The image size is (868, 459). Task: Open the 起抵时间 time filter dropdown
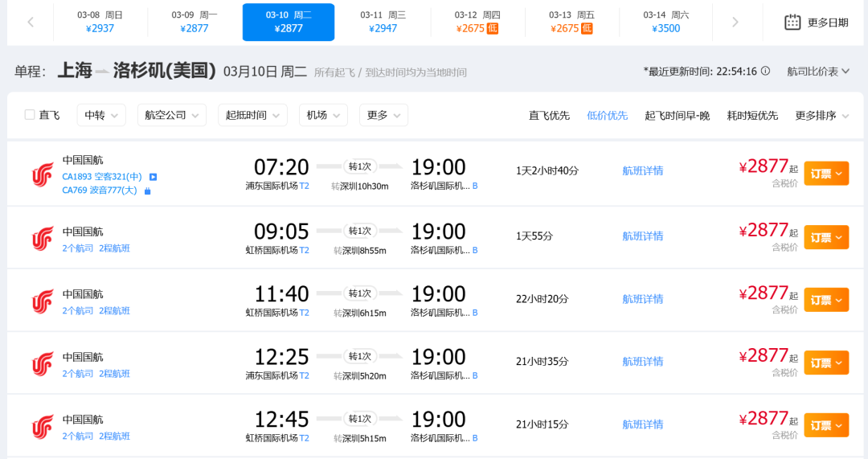pos(252,115)
